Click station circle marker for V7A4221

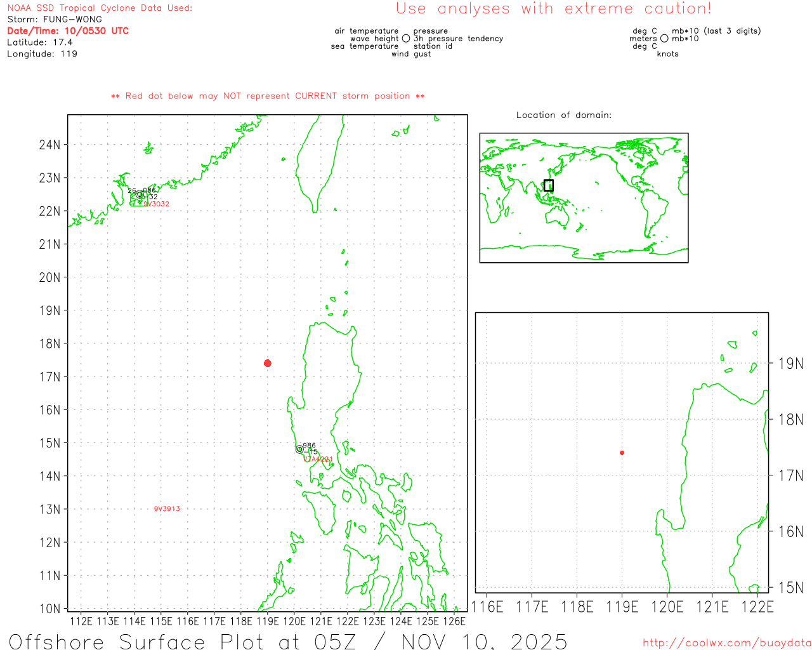(x=299, y=449)
